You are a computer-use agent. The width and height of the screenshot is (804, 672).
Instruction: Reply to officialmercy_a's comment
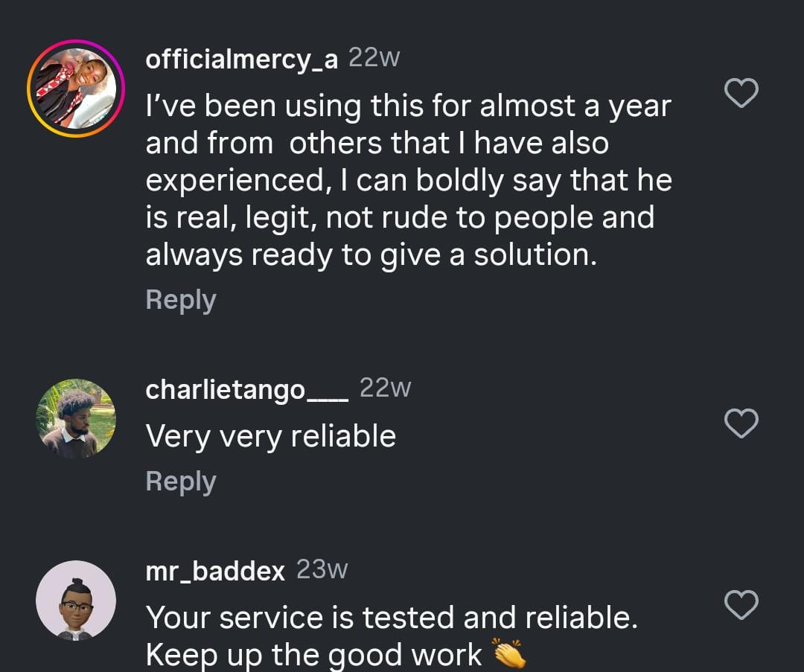(180, 299)
